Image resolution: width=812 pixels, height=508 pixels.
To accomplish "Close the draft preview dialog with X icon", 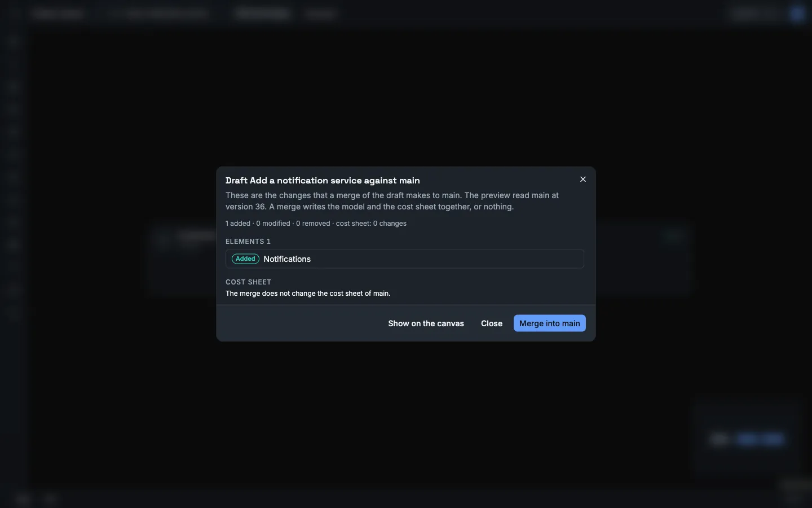I will click(583, 179).
